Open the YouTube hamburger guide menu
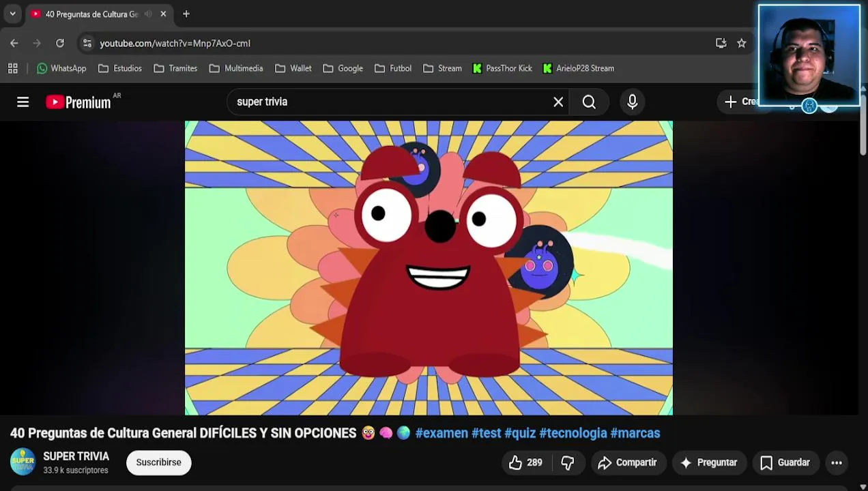This screenshot has width=868, height=491. click(x=23, y=102)
